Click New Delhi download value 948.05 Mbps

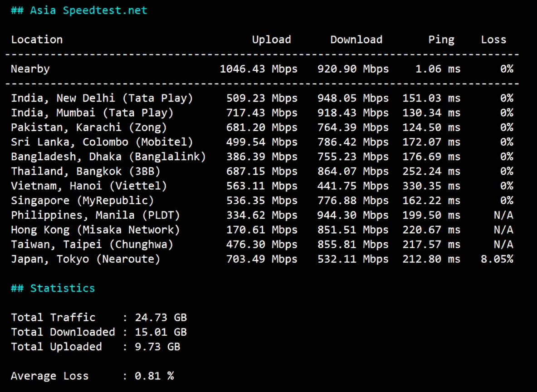click(x=353, y=98)
